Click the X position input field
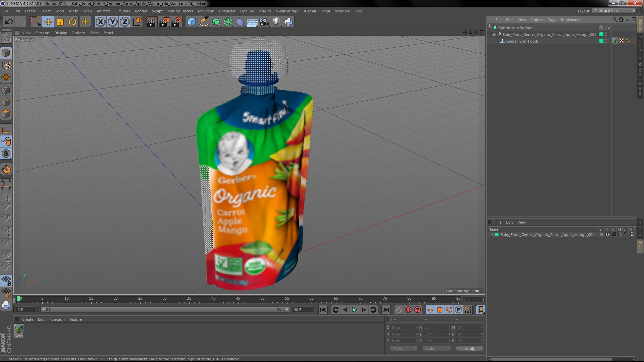 (x=404, y=327)
